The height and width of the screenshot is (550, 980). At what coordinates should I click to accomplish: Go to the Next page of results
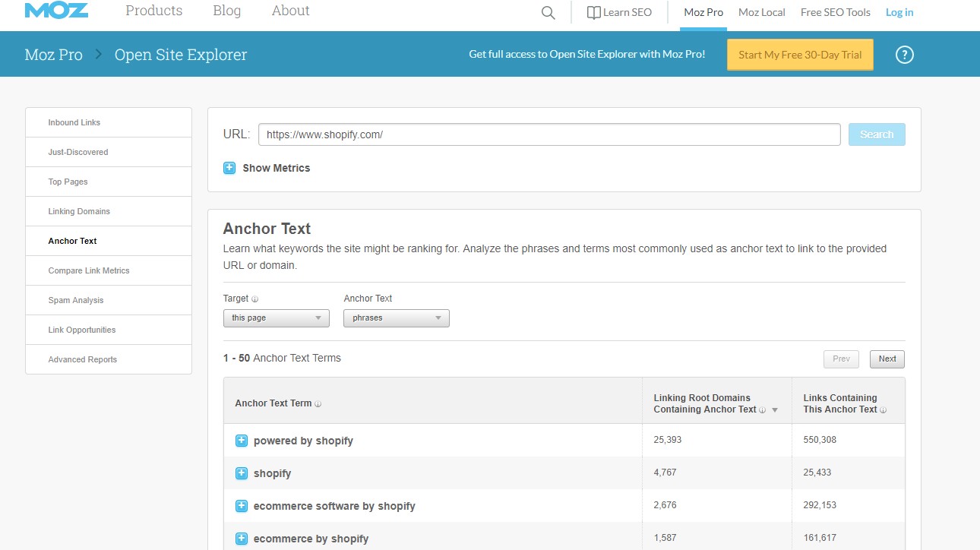(887, 359)
